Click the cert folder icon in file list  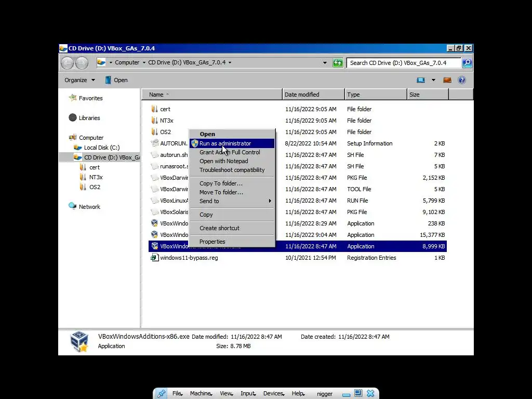155,109
